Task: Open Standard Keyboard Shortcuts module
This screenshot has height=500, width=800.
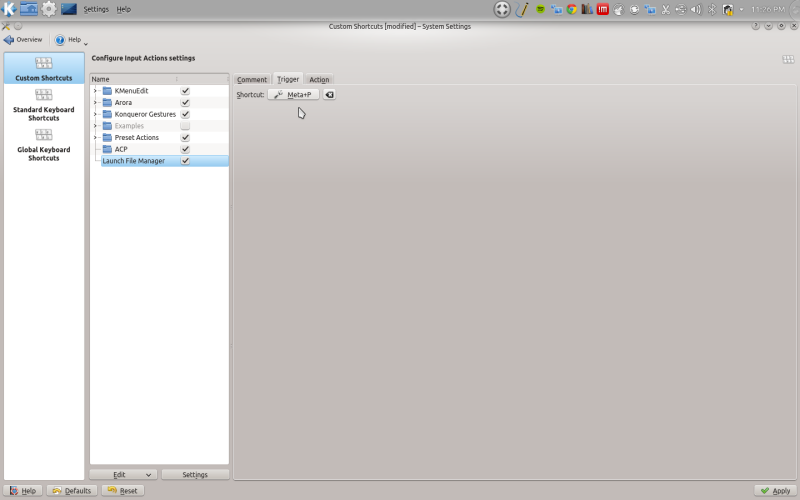Action: coord(44,105)
